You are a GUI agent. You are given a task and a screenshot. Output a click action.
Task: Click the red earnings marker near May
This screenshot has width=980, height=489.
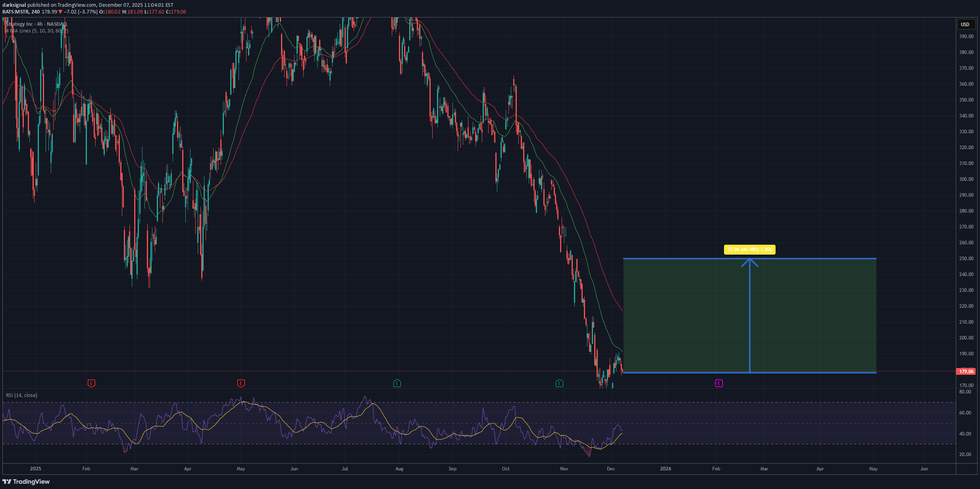click(x=241, y=383)
